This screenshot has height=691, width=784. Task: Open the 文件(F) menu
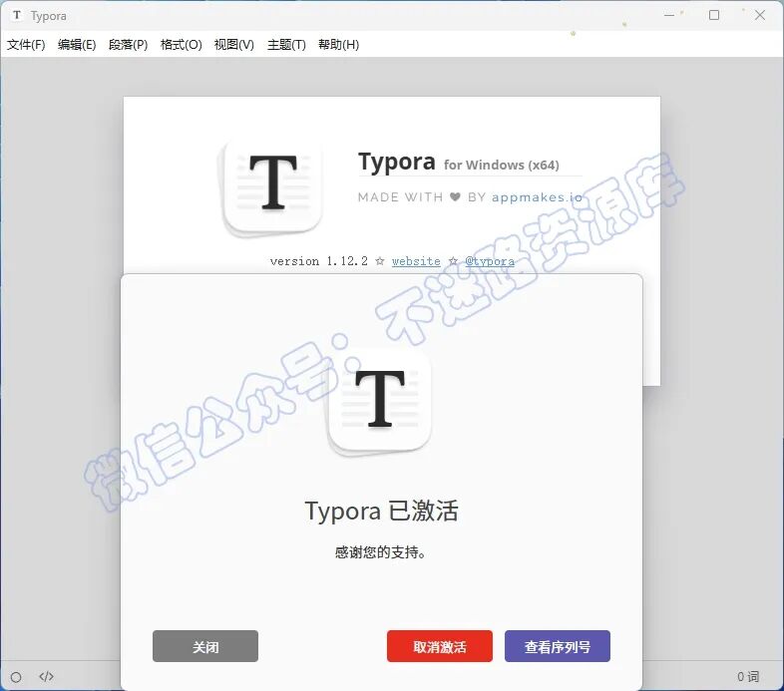26,45
